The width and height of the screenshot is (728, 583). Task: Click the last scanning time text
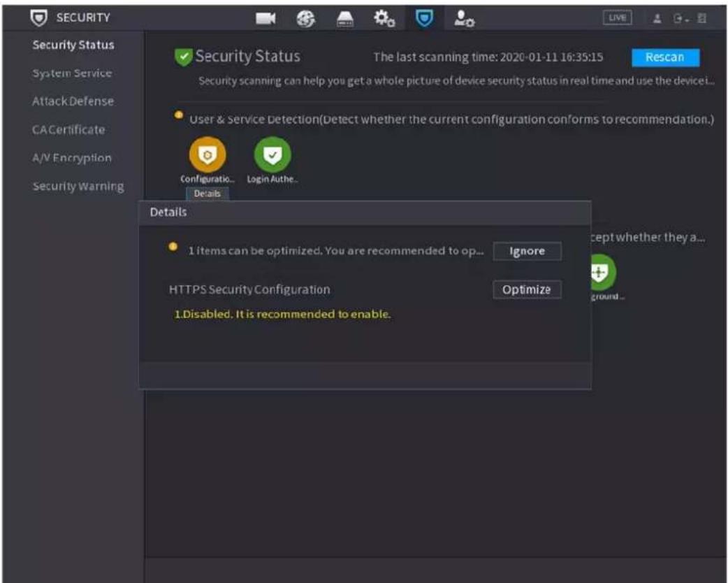pyautogui.click(x=488, y=57)
